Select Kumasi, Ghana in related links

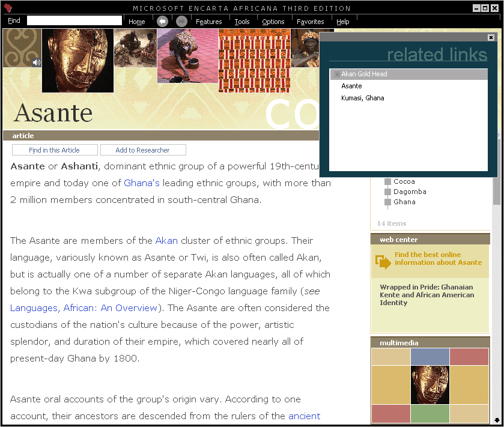coord(363,98)
